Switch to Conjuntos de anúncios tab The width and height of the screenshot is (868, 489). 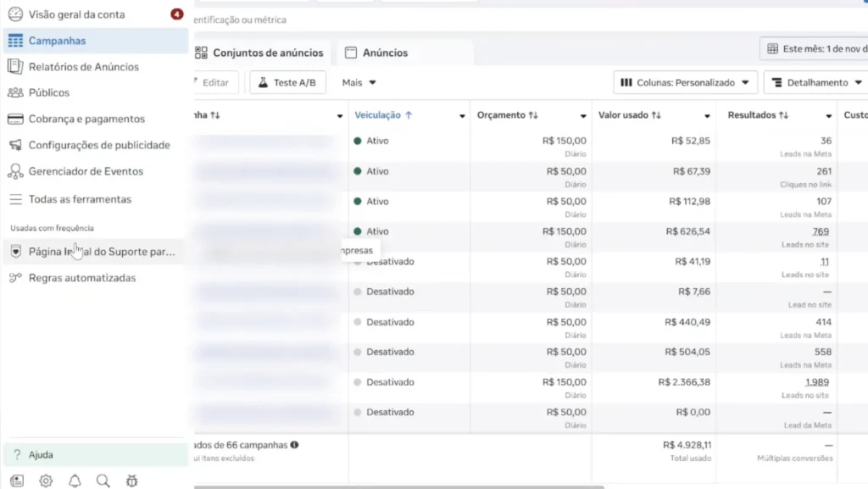[x=261, y=53]
